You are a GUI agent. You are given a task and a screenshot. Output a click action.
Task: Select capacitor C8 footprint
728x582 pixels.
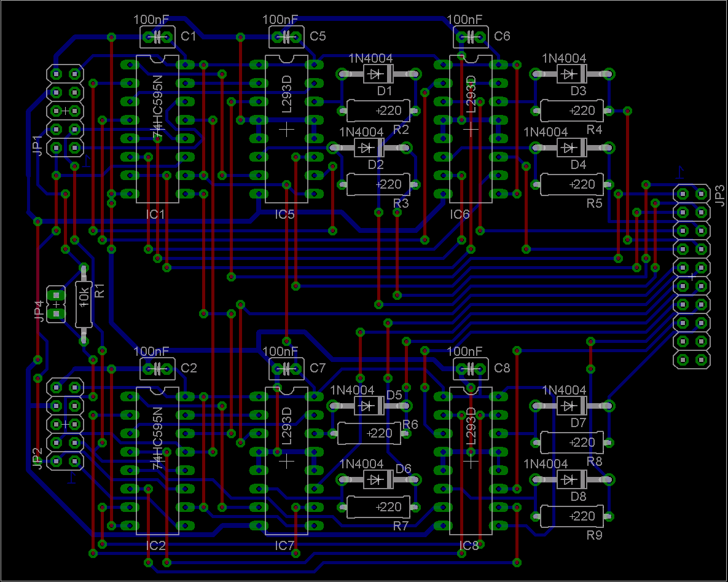pyautogui.click(x=471, y=369)
